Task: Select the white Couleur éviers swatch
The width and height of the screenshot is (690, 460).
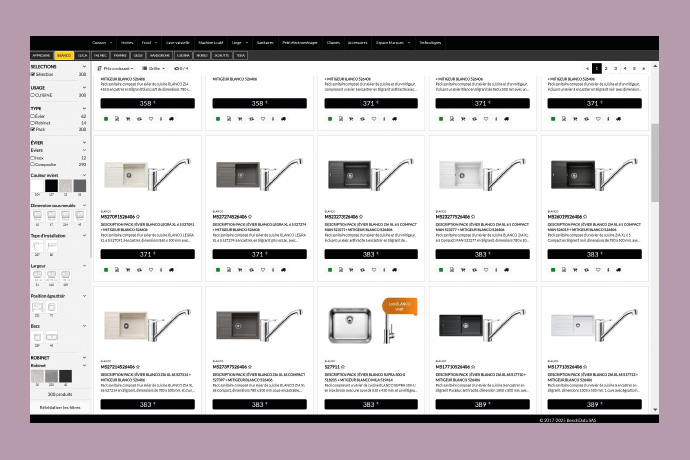Action: coord(37,185)
